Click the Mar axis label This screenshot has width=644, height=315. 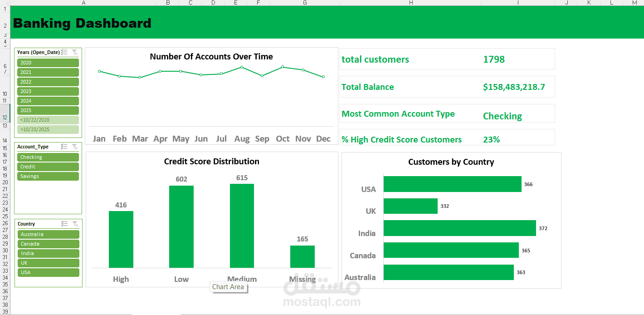tap(140, 139)
